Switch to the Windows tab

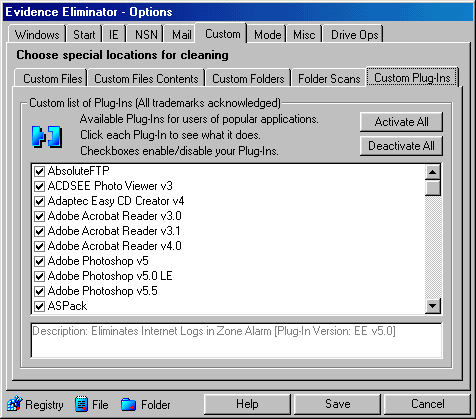(37, 34)
